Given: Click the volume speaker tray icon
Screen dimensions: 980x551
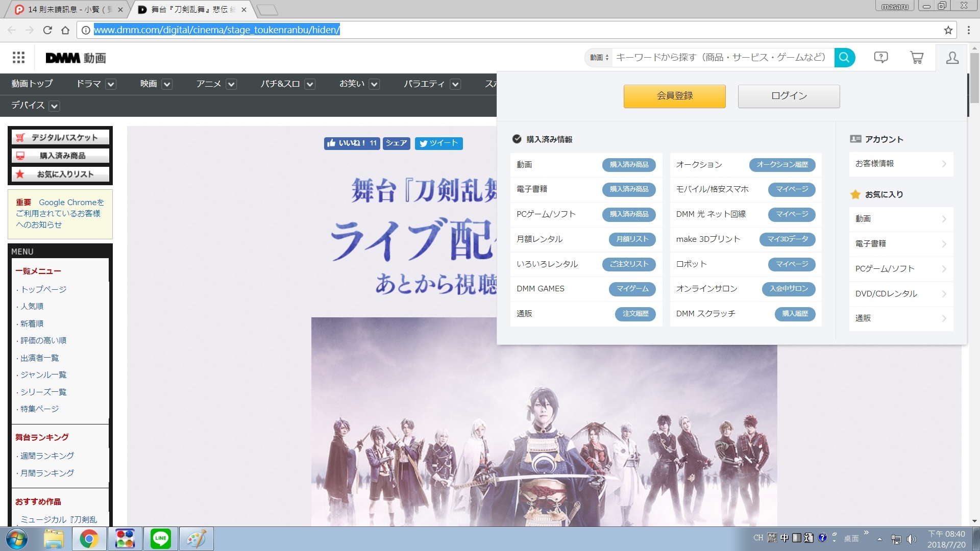Looking at the screenshot, I should pos(911,539).
